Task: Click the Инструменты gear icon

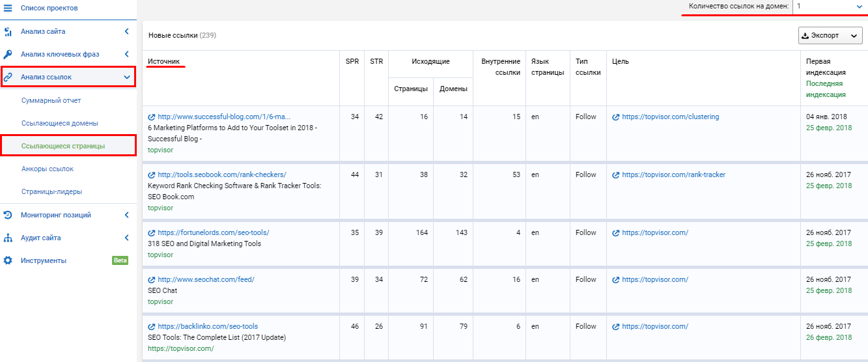Action: point(8,260)
